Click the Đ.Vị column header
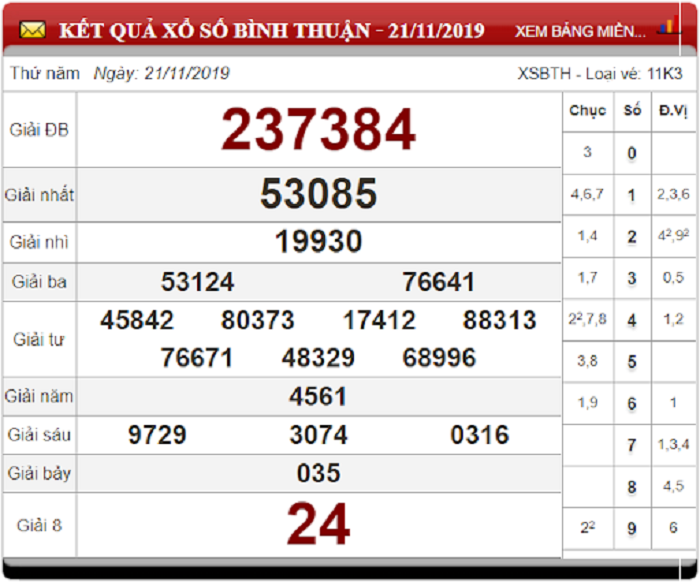Image resolution: width=700 pixels, height=582 pixels. click(674, 110)
